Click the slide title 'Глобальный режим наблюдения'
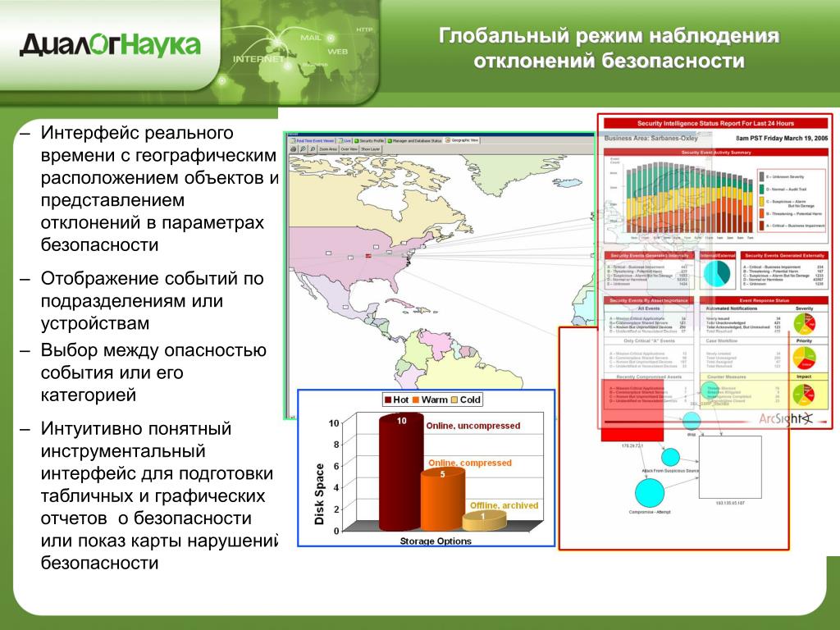 (x=609, y=36)
